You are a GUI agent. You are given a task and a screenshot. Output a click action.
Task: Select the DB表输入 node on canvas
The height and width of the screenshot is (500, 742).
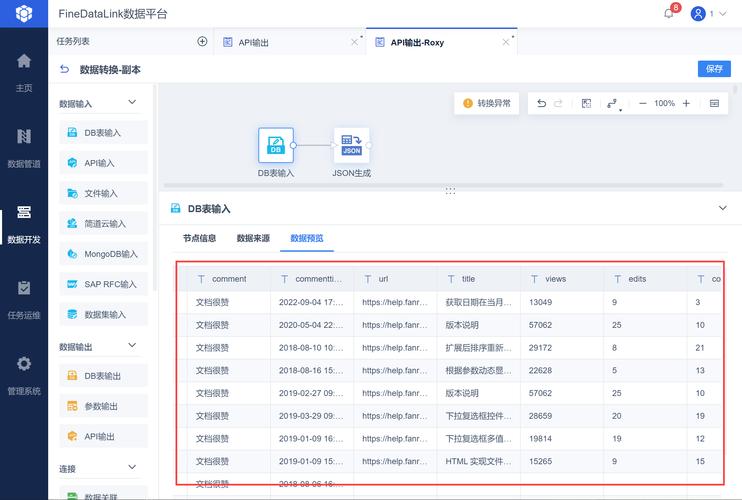276,145
